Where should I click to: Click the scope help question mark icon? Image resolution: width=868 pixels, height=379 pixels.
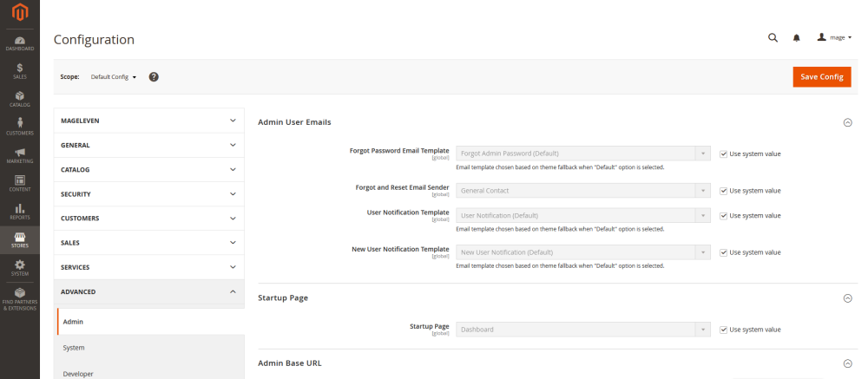(154, 76)
